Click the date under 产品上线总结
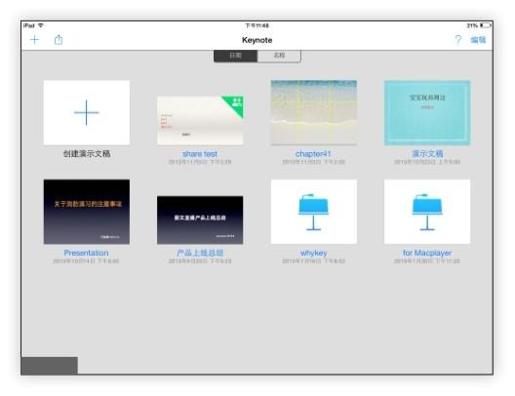Image resolution: width=515 pixels, height=396 pixels. 200,261
